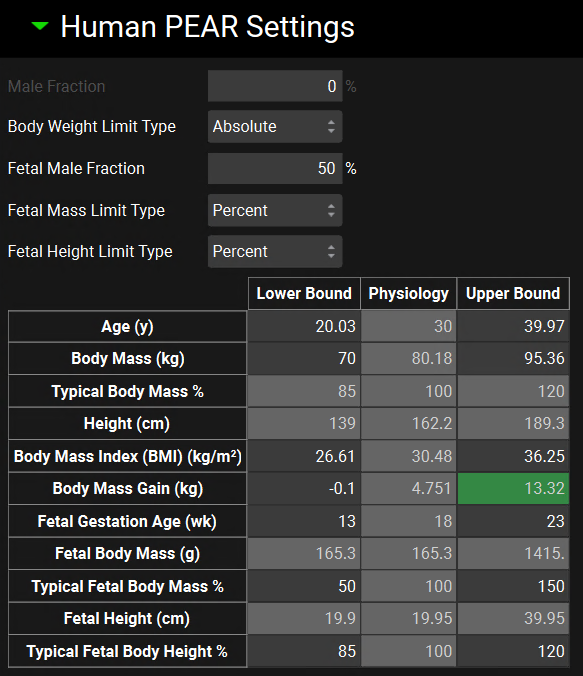
Task: Open the Body Weight Limit Type dropdown
Action: [275, 126]
